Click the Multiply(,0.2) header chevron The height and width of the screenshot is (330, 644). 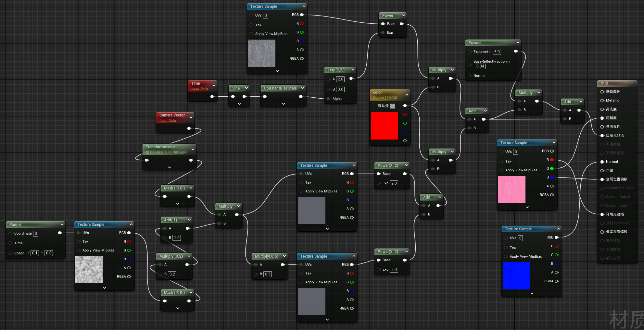(189, 256)
